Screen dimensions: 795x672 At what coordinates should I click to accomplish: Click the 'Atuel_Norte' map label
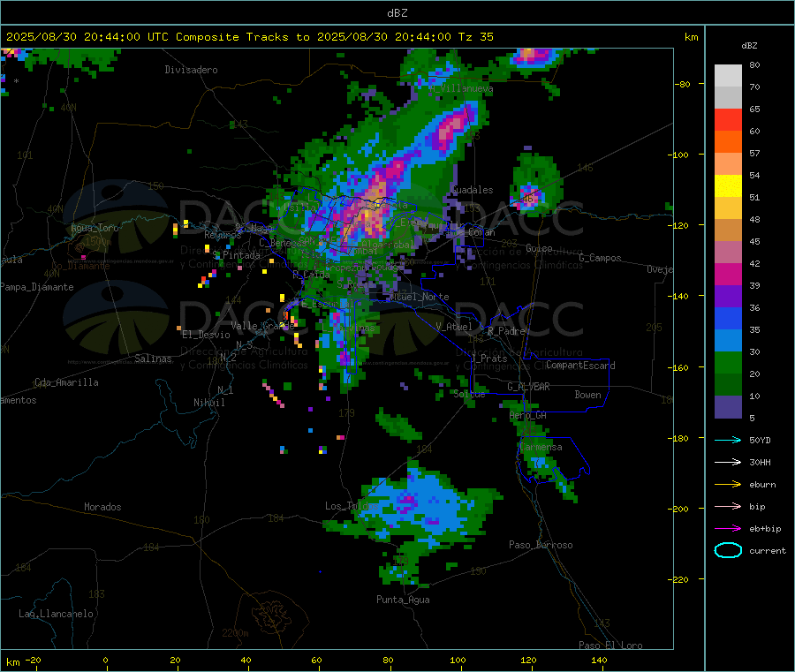[x=419, y=297]
